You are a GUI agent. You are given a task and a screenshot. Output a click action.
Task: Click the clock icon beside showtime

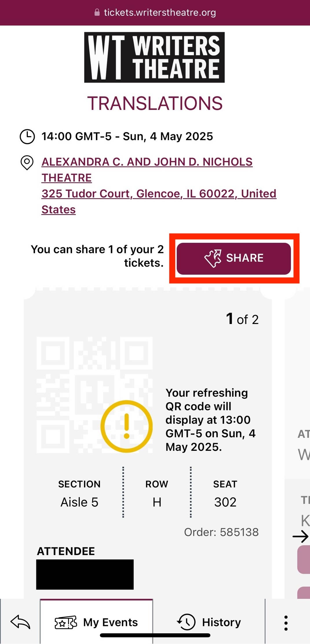click(27, 136)
